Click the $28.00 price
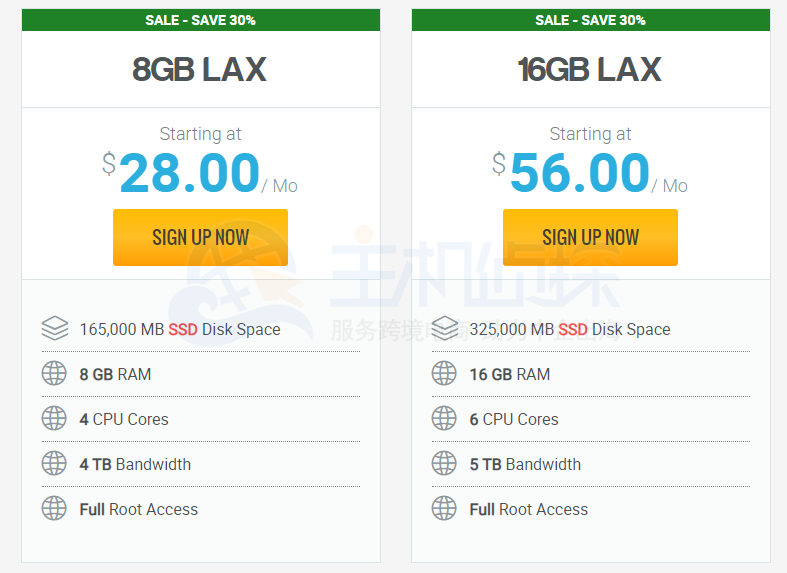 coord(189,173)
